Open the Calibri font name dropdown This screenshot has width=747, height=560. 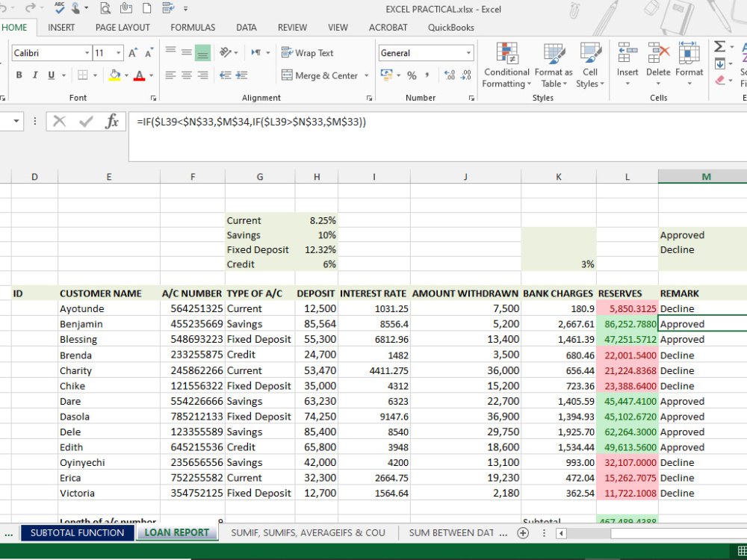87,53
